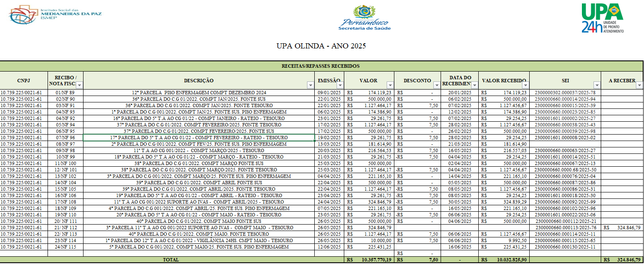Open the SEI column filter dropdown
Screen dimensions: 644x264
596,85
